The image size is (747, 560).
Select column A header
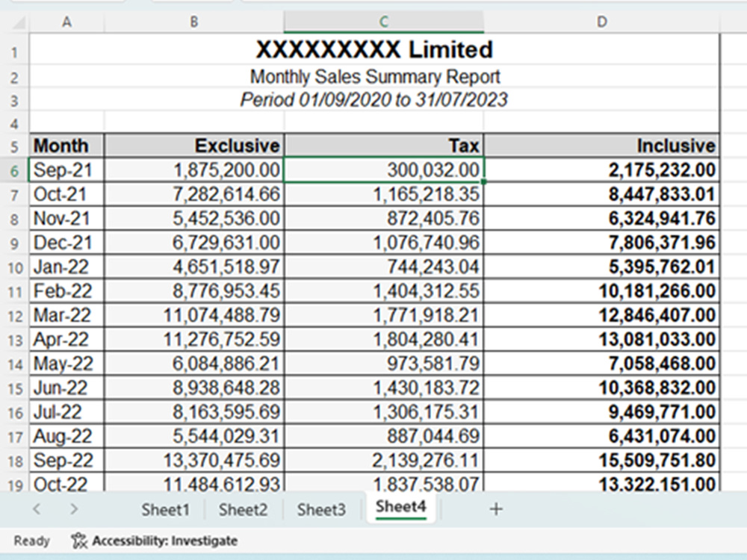(66, 22)
